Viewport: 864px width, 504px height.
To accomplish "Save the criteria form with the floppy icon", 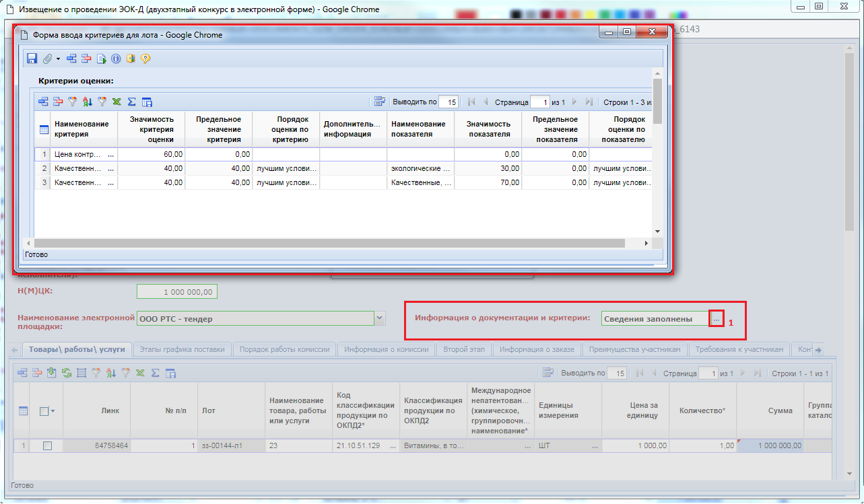I will 32,59.
